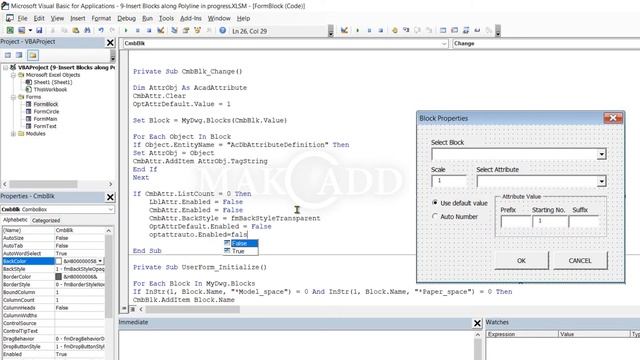Viewport: 640px width, 360px height.
Task: Click the Break icon in the Standard toolbar
Action: pyautogui.click(x=138, y=30)
